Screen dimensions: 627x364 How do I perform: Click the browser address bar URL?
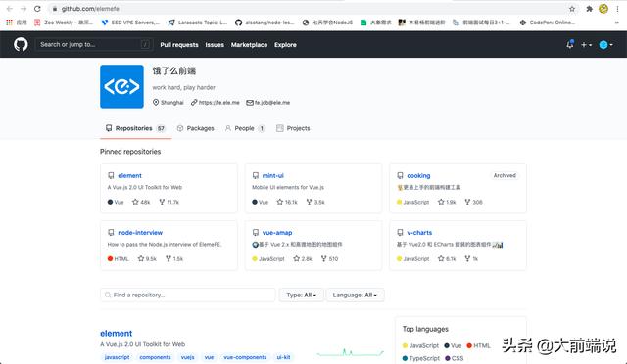click(x=90, y=9)
